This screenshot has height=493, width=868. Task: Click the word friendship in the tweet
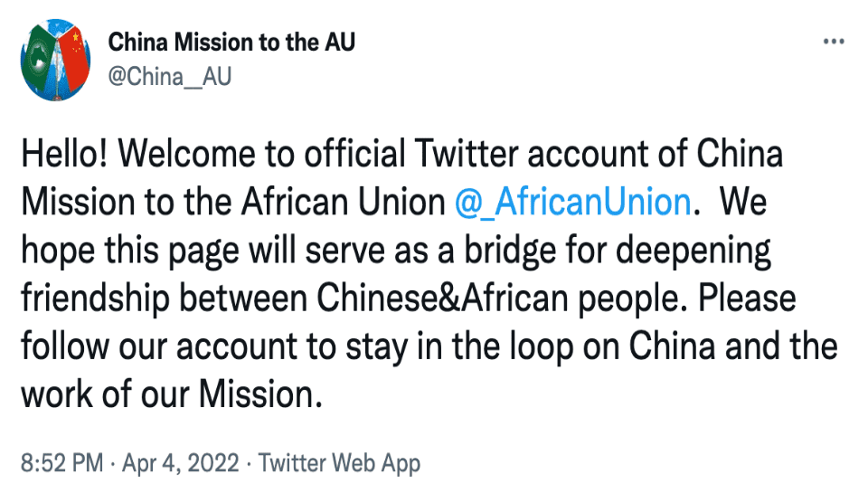coord(95,299)
